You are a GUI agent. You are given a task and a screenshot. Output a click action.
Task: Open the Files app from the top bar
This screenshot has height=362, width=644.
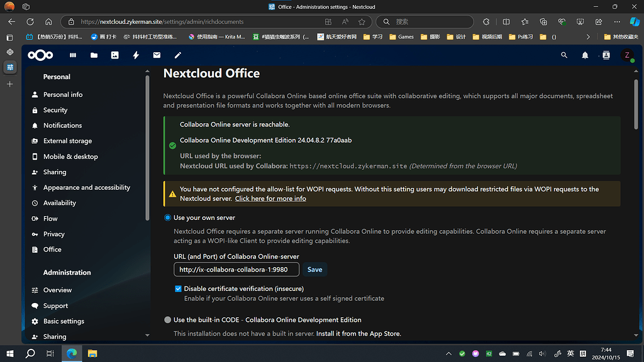pyautogui.click(x=94, y=55)
